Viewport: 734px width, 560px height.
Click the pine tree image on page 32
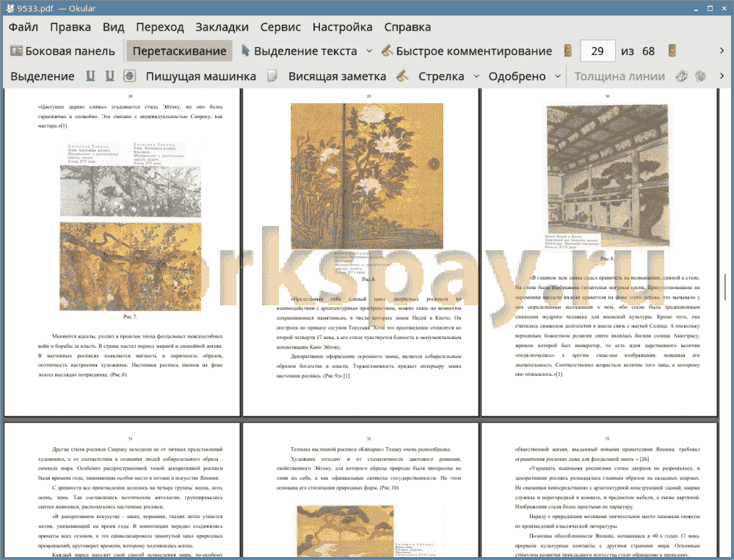pyautogui.click(x=346, y=531)
